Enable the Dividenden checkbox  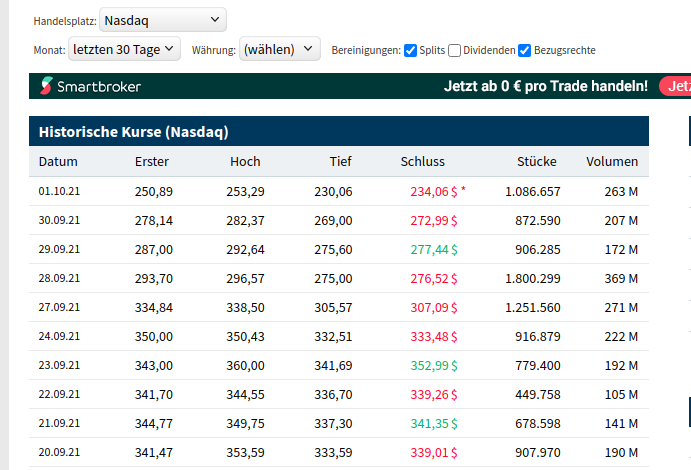click(455, 50)
